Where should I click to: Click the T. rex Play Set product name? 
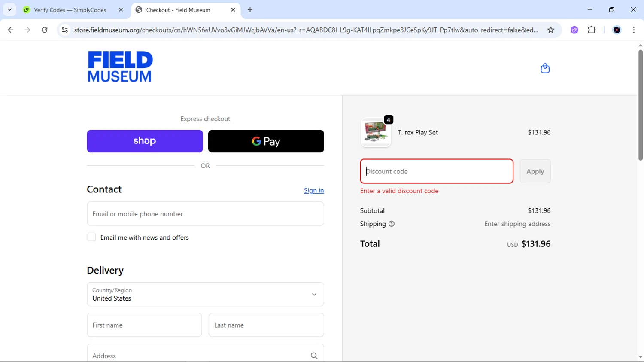(418, 132)
